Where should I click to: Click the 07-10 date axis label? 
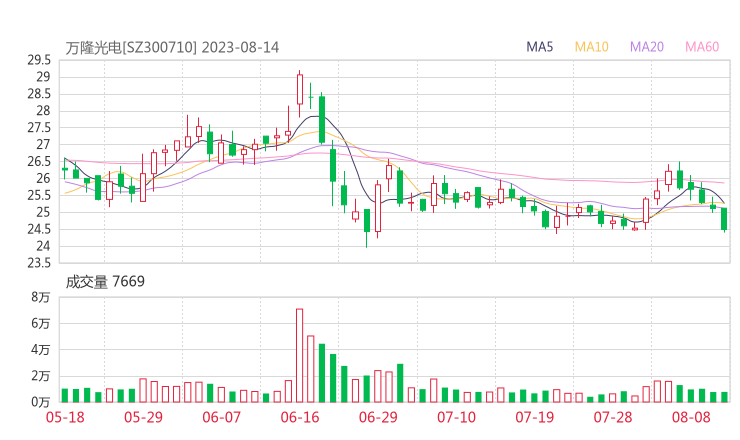(x=456, y=417)
